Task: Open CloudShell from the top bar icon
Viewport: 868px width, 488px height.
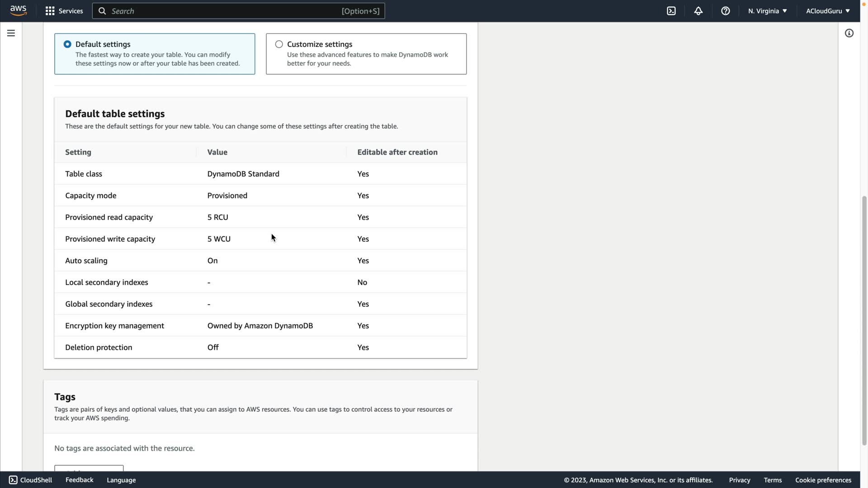Action: 671,11
